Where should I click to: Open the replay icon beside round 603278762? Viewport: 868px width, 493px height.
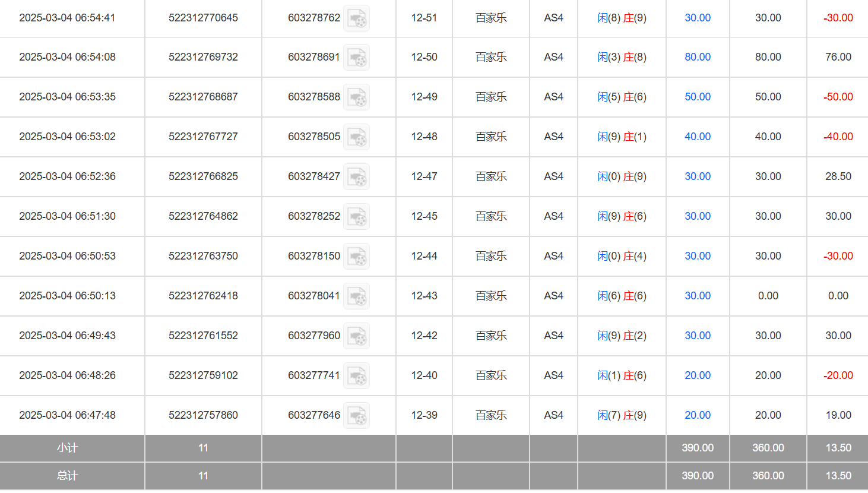357,18
